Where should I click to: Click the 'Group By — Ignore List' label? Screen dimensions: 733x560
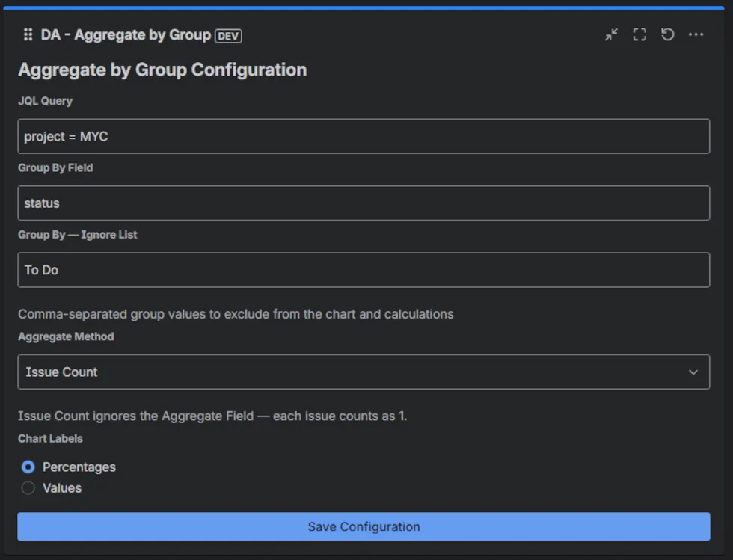click(x=78, y=235)
